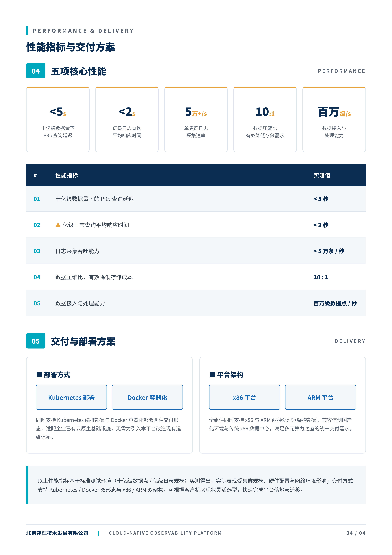This screenshot has width=392, height=555.
Task: Click the 实测值 column header
Action: (322, 175)
